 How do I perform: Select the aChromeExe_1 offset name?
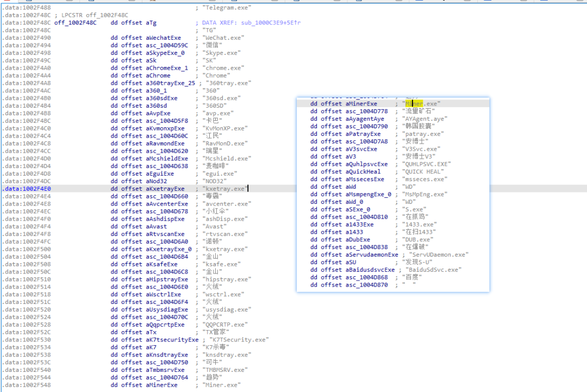tap(167, 68)
